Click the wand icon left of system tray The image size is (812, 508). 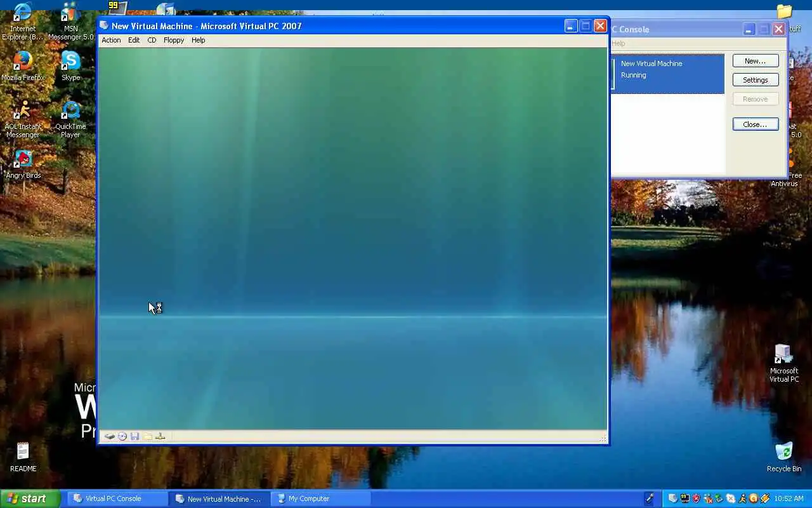coord(650,498)
